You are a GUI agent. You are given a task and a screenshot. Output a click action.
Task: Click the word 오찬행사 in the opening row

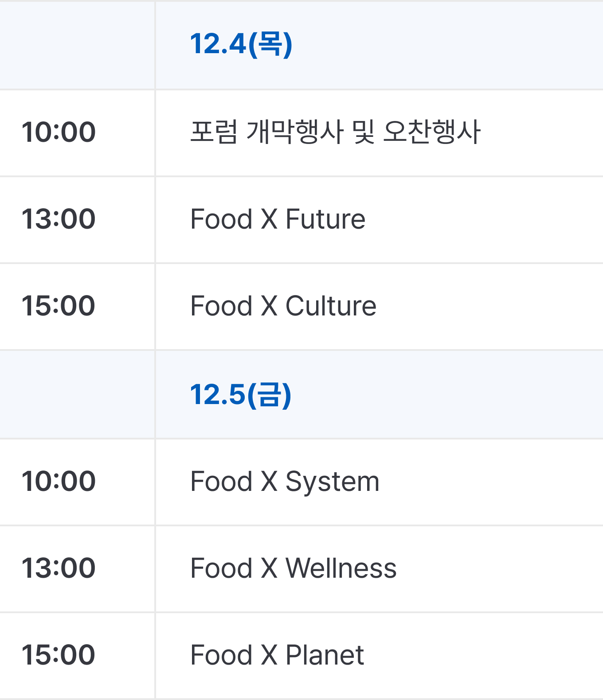coord(432,132)
